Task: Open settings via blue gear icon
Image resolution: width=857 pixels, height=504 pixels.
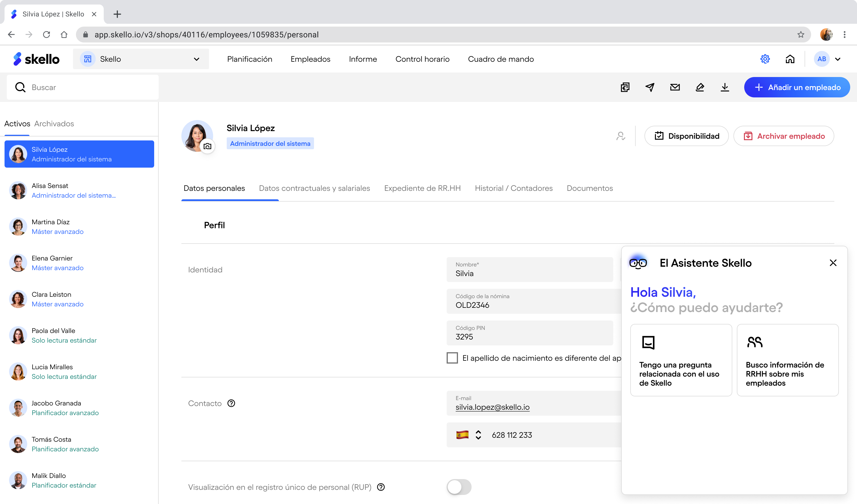Action: point(765,59)
